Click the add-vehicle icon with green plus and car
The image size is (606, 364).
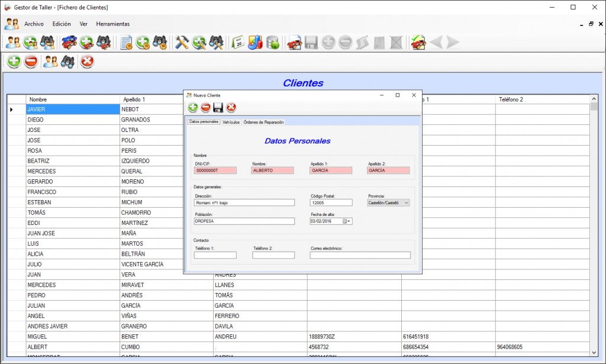pos(86,43)
